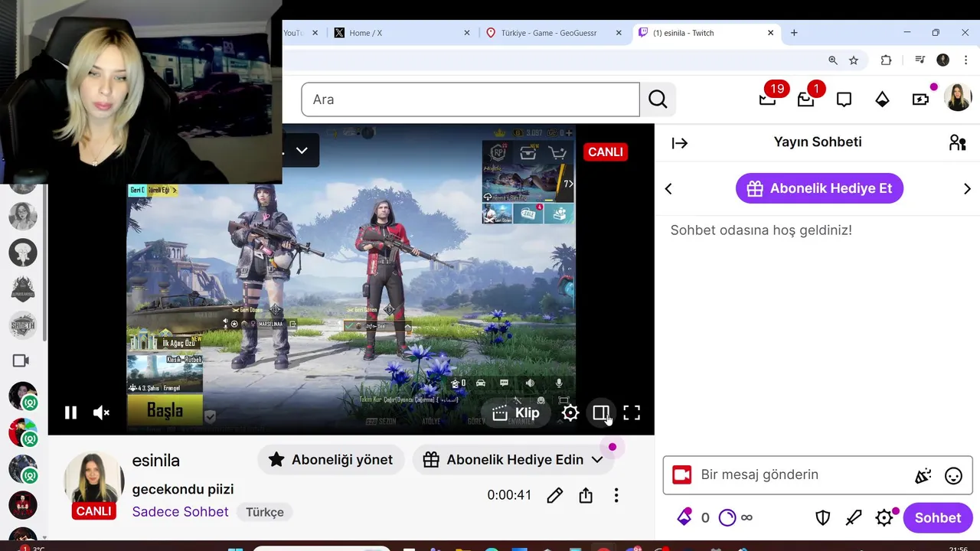
Task: Click the Abonelik Hediye Et button in chat
Action: coord(819,188)
